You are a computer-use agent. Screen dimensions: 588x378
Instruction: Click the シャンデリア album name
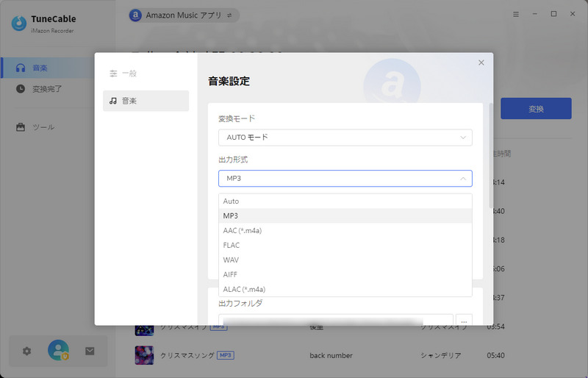440,355
